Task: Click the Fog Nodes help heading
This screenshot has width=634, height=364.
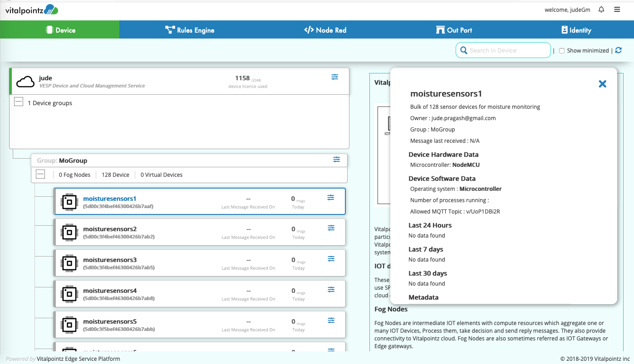Action: click(x=391, y=309)
